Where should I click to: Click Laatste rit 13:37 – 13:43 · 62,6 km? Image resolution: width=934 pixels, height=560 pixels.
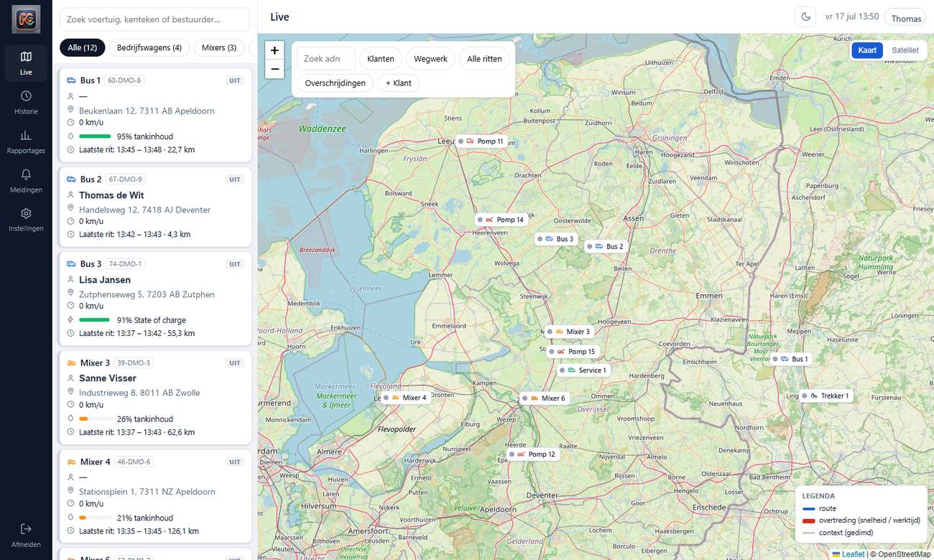tap(137, 432)
